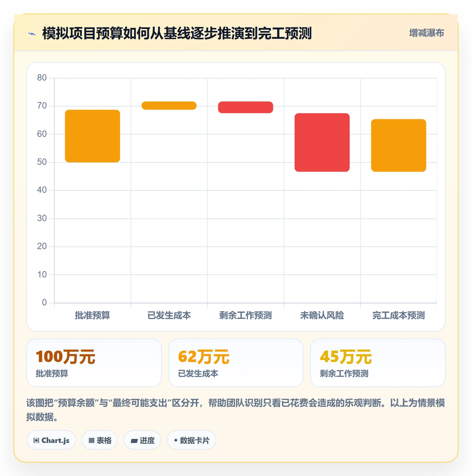Click the orange 批准预算 bar
The width and height of the screenshot is (472, 476).
pyautogui.click(x=92, y=136)
